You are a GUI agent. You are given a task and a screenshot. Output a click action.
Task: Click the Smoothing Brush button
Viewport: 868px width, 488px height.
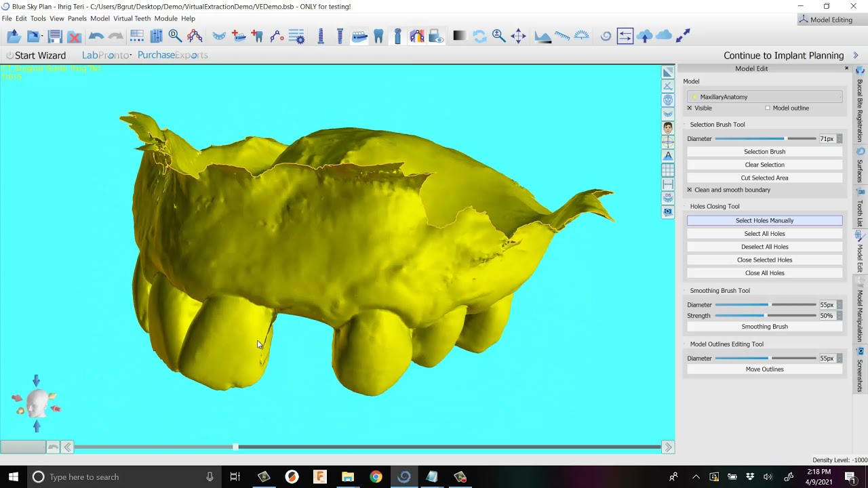(x=764, y=327)
